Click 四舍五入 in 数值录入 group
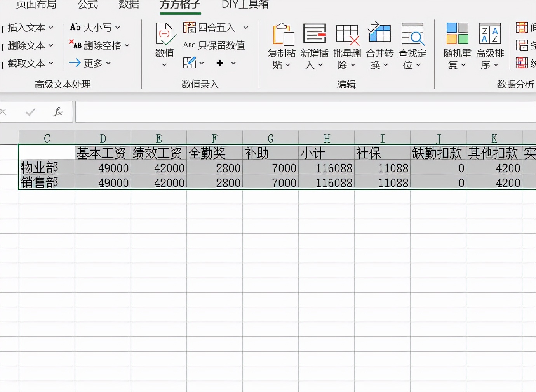This screenshot has width=536, height=392. coord(214,28)
